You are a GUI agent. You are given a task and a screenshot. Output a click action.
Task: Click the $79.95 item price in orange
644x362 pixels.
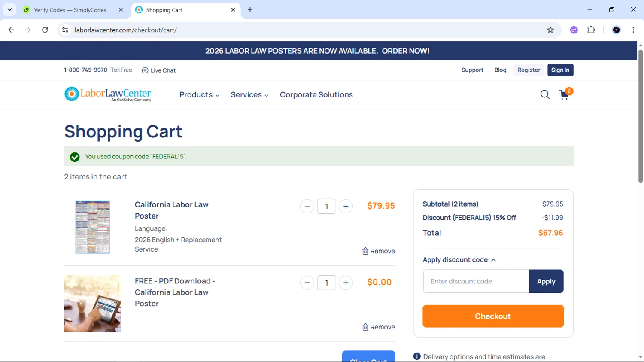381,206
